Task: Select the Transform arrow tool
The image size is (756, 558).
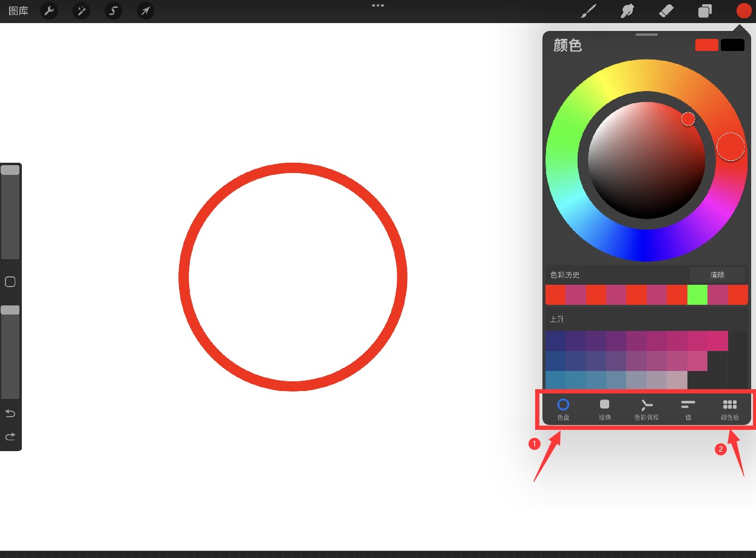Action: coord(145,11)
